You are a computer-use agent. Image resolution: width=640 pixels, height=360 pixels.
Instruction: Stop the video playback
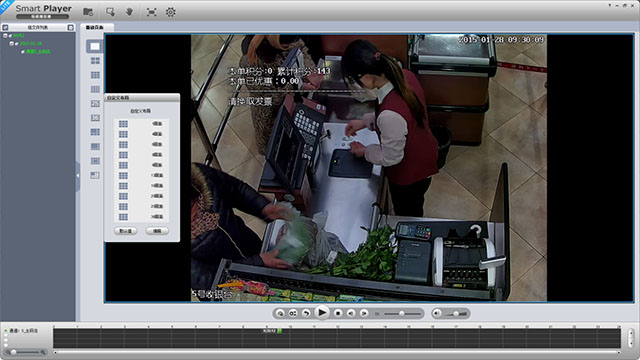(338, 313)
